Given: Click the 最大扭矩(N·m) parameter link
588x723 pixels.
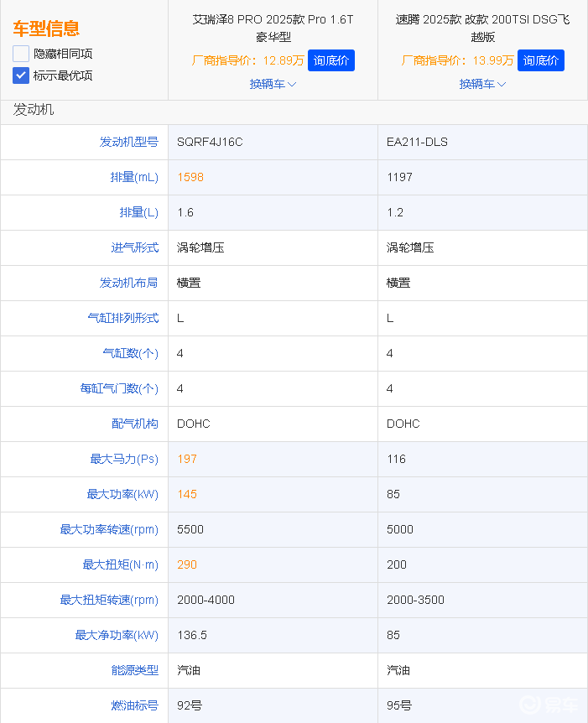Looking at the screenshot, I should tap(120, 564).
